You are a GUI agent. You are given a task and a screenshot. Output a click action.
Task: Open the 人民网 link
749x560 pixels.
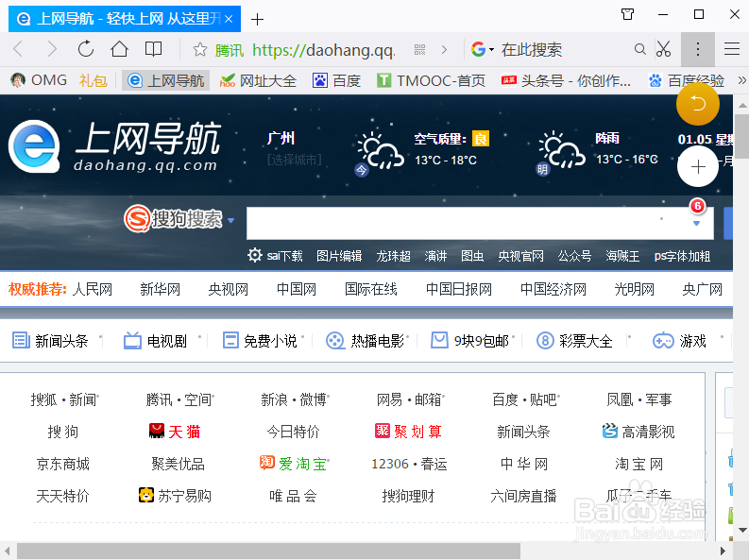(93, 289)
